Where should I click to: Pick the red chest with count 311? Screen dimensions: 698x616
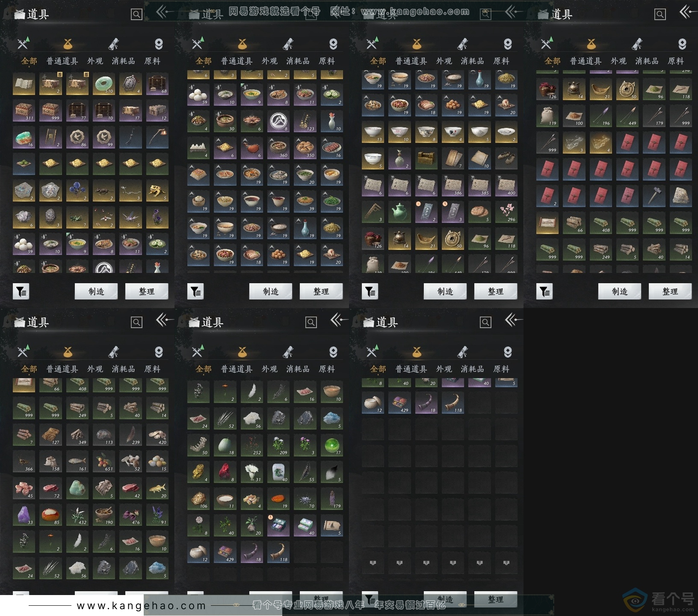24,111
